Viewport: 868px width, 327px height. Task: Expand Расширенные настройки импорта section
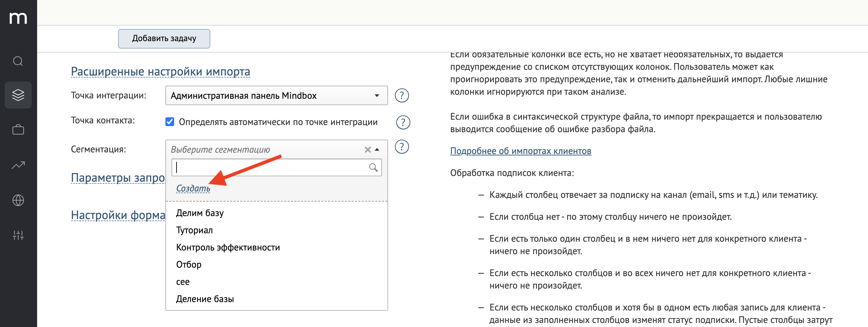pyautogui.click(x=161, y=71)
